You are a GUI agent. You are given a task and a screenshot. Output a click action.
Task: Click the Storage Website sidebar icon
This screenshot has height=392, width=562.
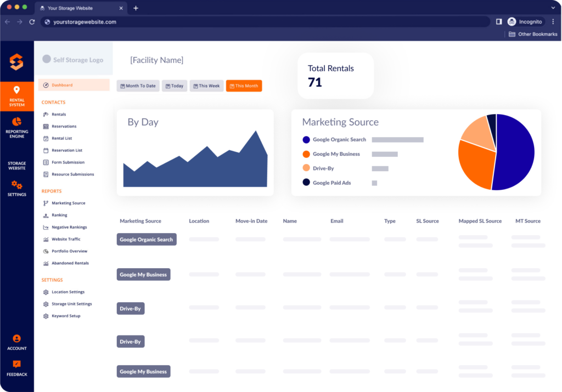click(17, 163)
